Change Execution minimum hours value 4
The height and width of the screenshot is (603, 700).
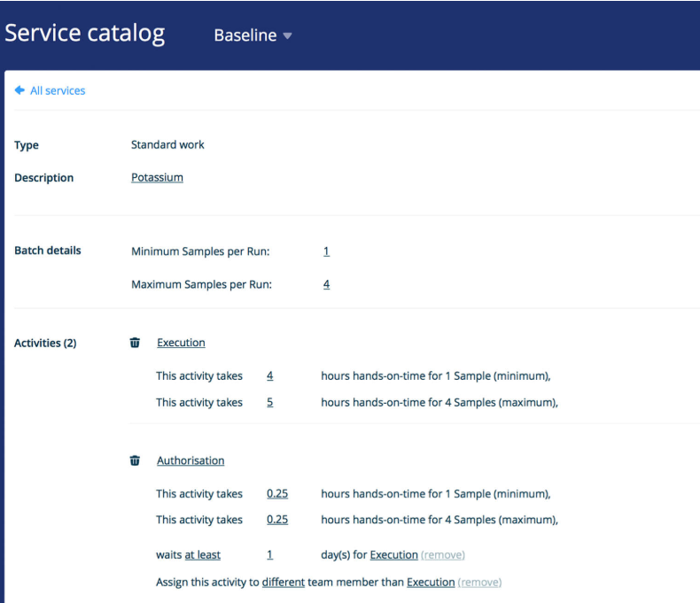coord(269,375)
